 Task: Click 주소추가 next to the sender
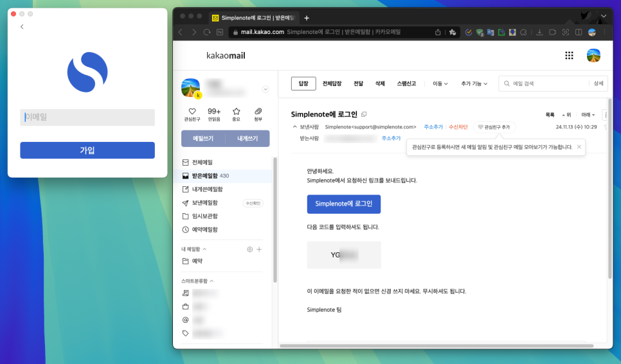(433, 127)
